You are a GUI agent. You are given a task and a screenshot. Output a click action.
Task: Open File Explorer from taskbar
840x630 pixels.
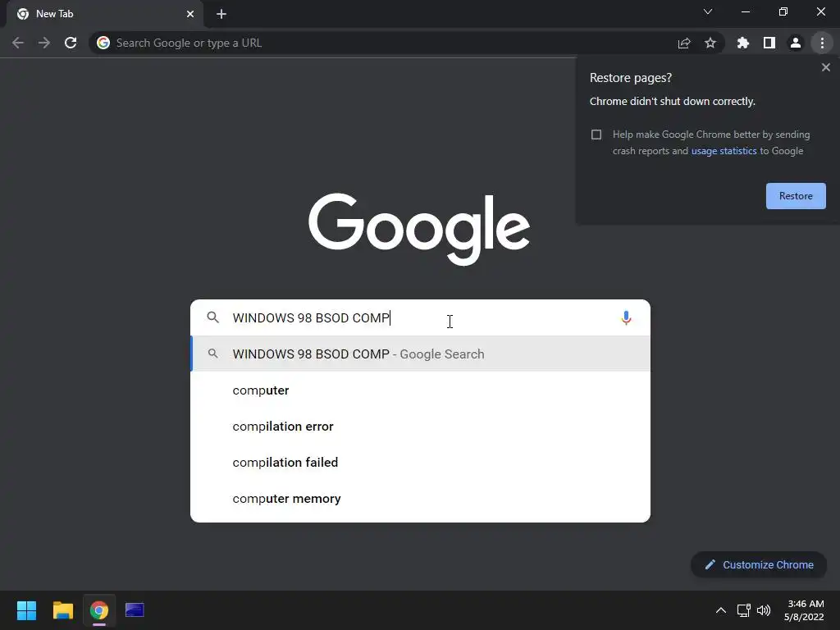click(x=62, y=610)
